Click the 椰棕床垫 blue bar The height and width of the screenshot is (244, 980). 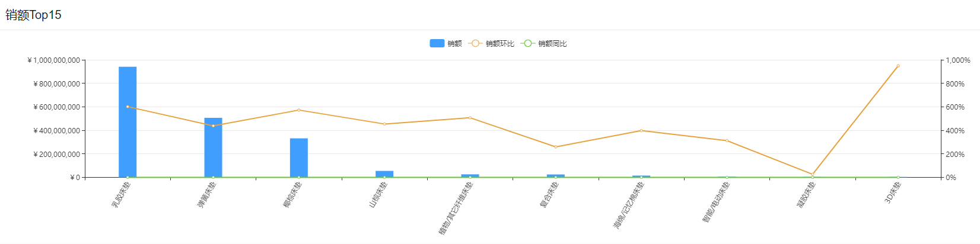(x=299, y=158)
